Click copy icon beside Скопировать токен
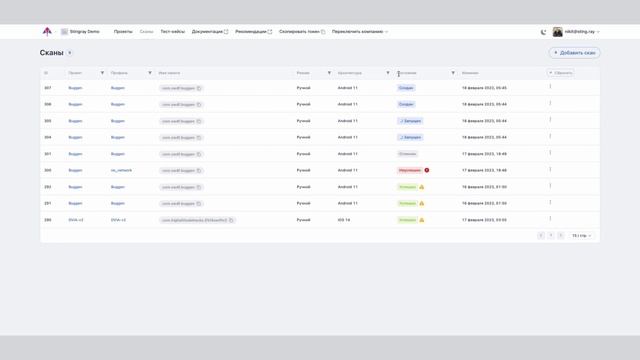 pyautogui.click(x=323, y=31)
